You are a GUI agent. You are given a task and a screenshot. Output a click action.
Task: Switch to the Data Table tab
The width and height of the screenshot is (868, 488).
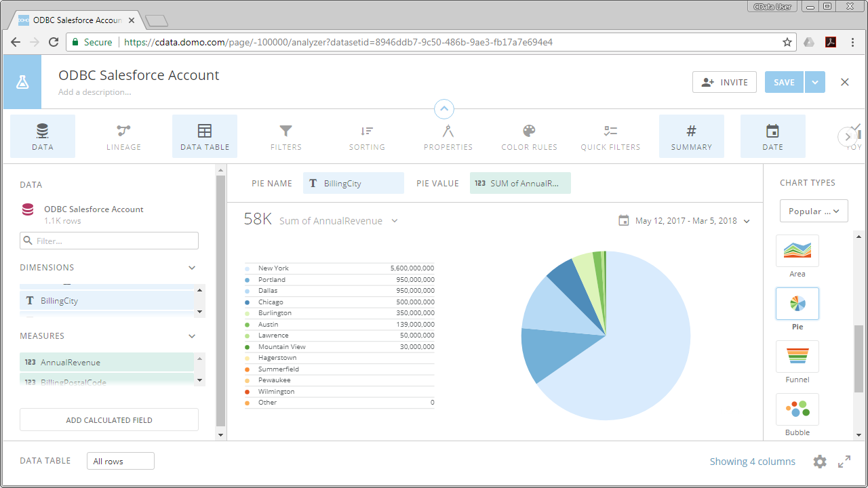coord(204,136)
